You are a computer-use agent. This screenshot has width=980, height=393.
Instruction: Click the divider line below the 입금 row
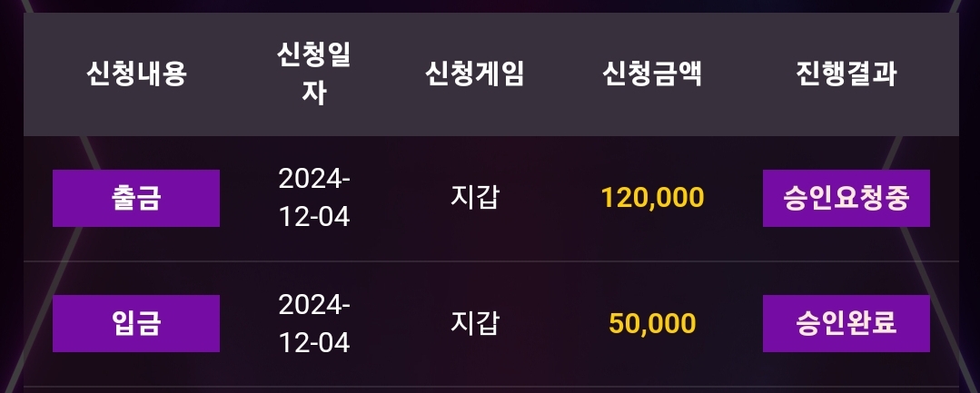[x=490, y=387]
